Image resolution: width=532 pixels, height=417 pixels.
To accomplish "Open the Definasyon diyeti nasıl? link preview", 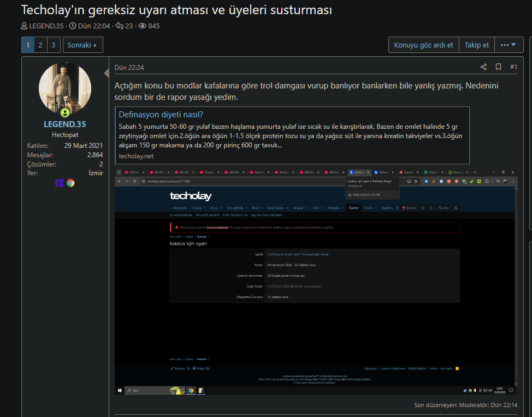I will tap(161, 115).
